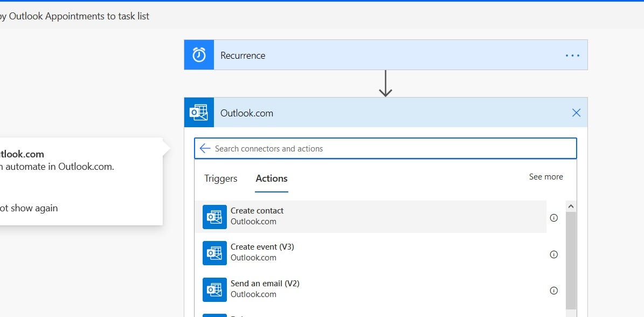The width and height of the screenshot is (644, 317).
Task: Open the Recurrence step ellipsis menu
Action: click(x=572, y=56)
